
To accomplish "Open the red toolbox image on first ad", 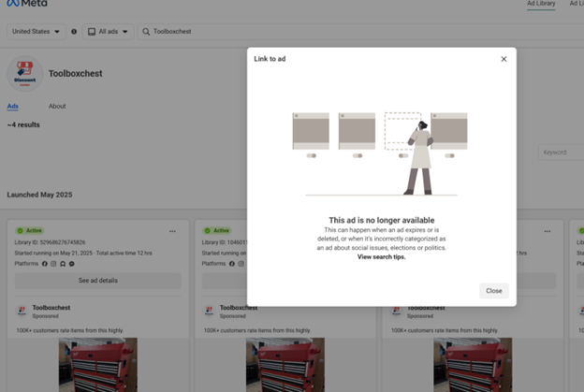I will click(98, 365).
